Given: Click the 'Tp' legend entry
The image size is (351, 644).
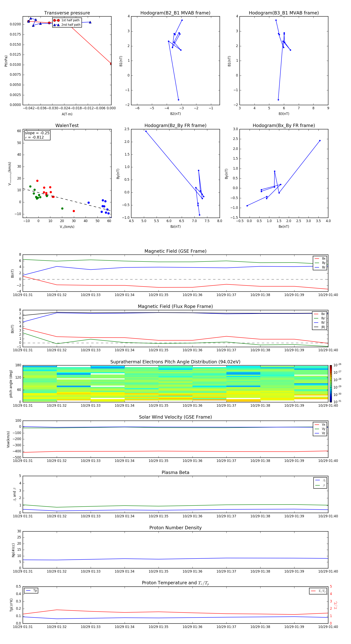Looking at the screenshot, I should point(31,591).
